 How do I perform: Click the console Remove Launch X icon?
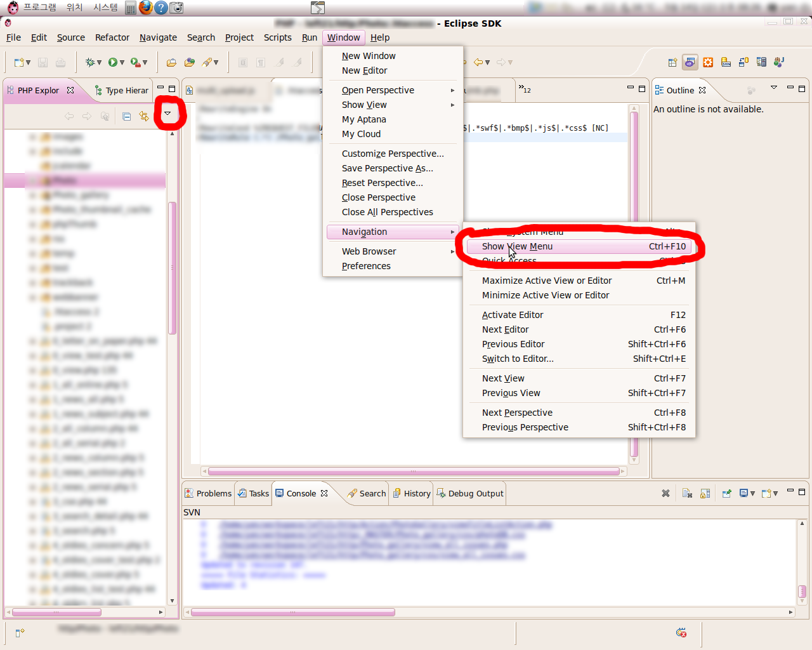[x=665, y=493]
